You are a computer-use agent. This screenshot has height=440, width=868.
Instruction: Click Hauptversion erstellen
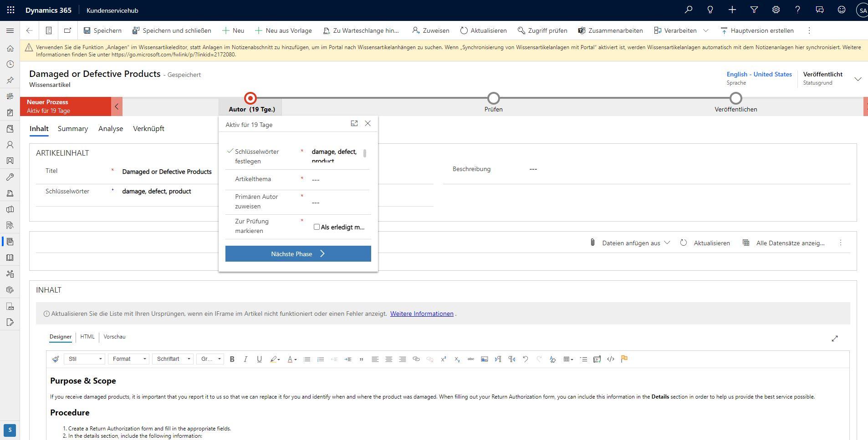click(x=757, y=30)
